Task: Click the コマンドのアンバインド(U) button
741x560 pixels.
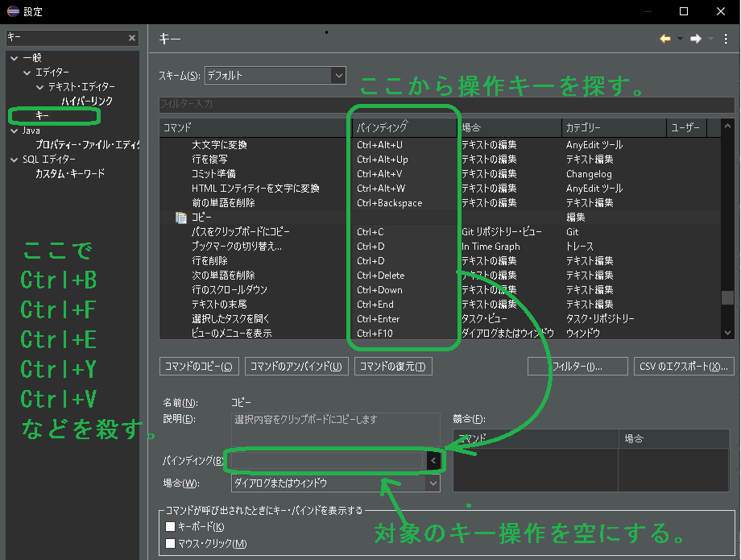Action: 296,367
